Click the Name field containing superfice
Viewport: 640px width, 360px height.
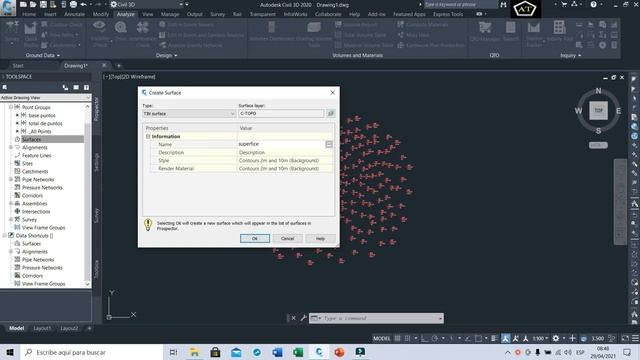(x=281, y=144)
